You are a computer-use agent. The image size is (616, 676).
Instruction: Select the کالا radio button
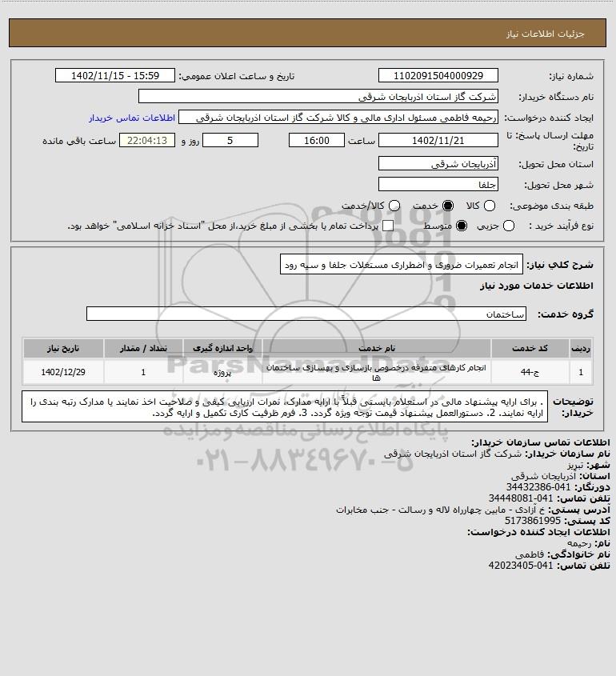click(x=490, y=206)
